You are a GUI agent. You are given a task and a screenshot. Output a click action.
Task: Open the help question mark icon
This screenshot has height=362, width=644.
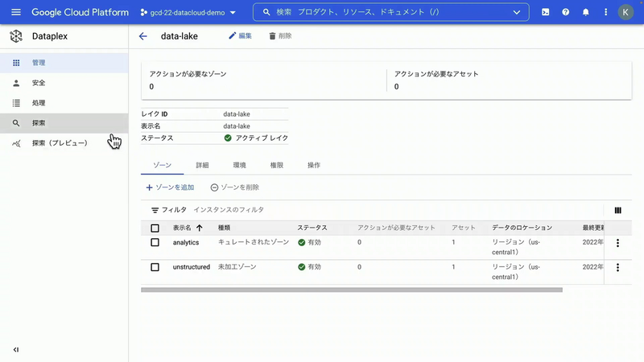point(566,12)
